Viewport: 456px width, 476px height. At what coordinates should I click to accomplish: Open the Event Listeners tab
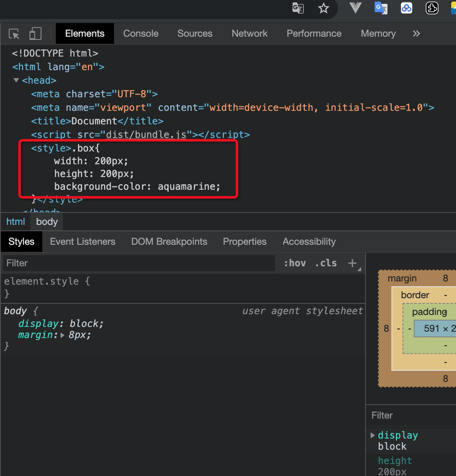[83, 242]
